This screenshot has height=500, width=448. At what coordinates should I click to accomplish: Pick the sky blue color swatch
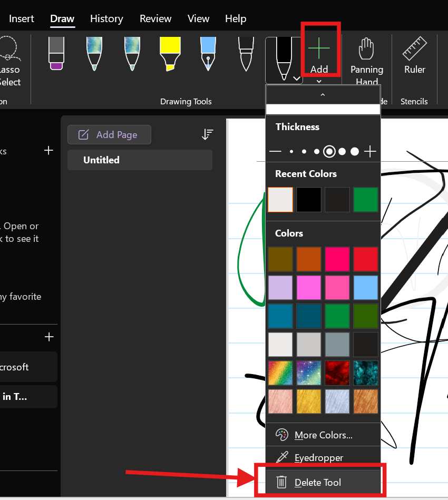(x=366, y=288)
